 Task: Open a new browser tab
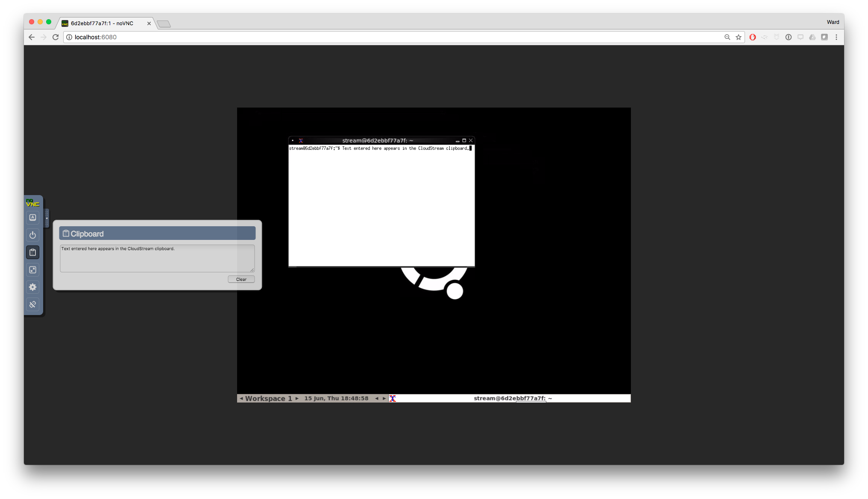click(x=164, y=24)
